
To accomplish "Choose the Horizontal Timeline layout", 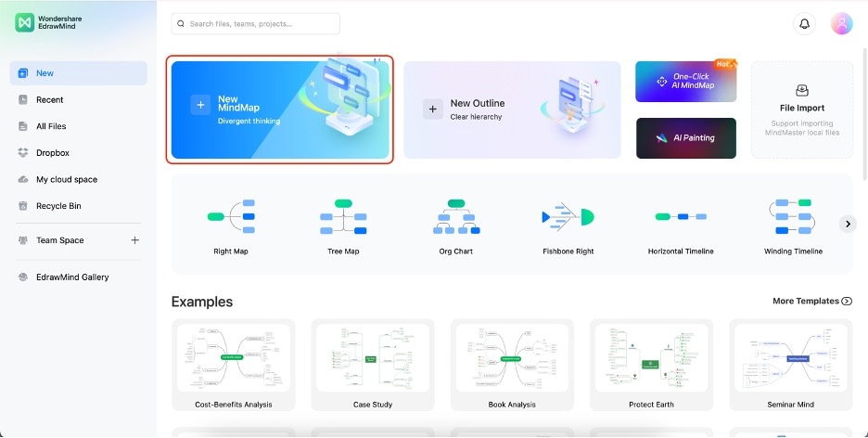I will (x=681, y=227).
